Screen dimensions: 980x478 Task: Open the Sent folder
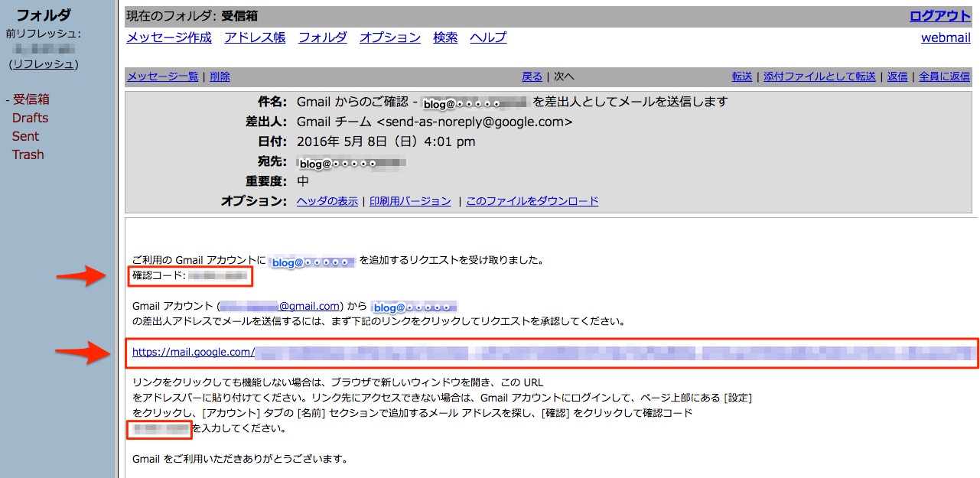pyautogui.click(x=25, y=136)
